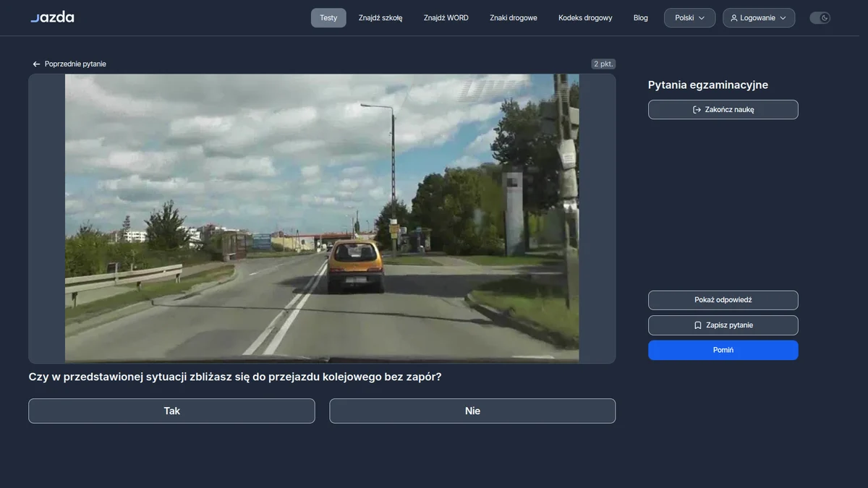This screenshot has width=868, height=488.
Task: Open the Logowanie dropdown
Action: tap(759, 18)
